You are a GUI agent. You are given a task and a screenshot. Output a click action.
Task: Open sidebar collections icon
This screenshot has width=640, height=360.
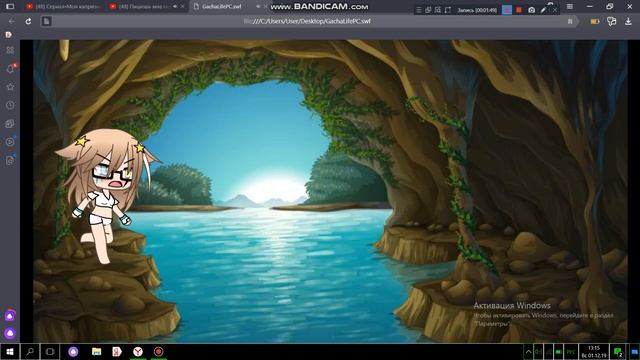pyautogui.click(x=10, y=124)
